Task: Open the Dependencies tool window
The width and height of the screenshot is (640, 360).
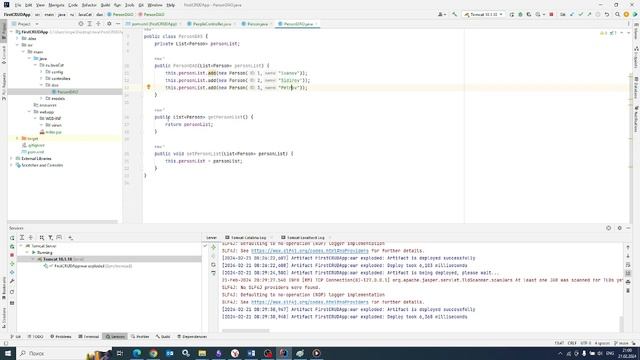Action: tap(192, 337)
